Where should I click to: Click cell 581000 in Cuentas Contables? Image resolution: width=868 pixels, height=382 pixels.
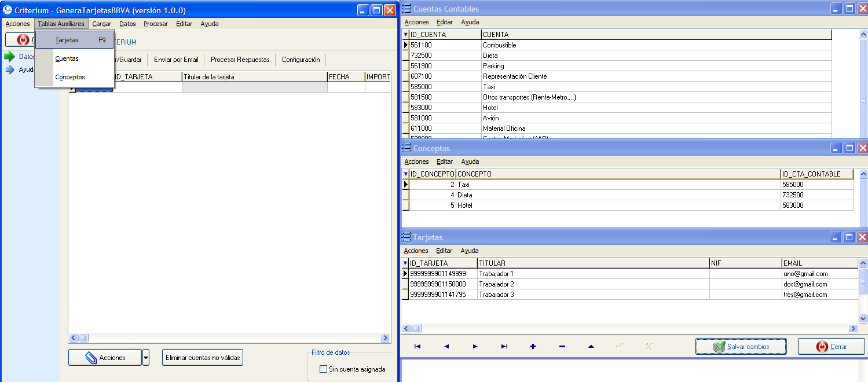(445, 118)
